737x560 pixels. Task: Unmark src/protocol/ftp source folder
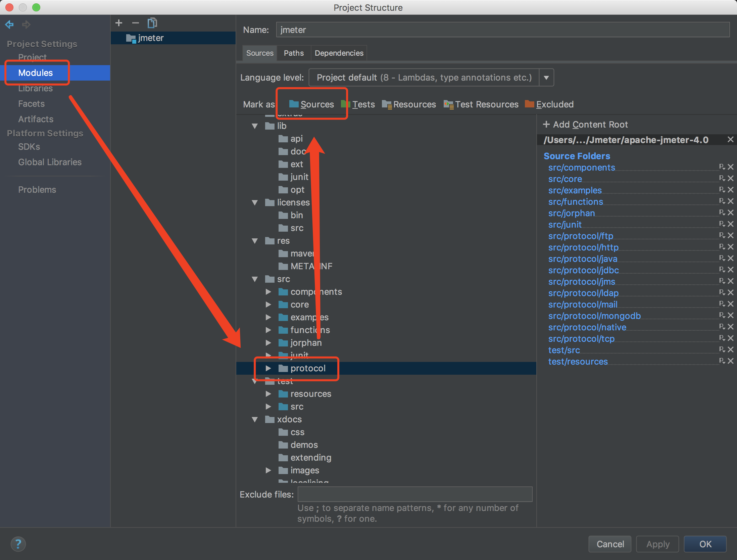tap(731, 235)
